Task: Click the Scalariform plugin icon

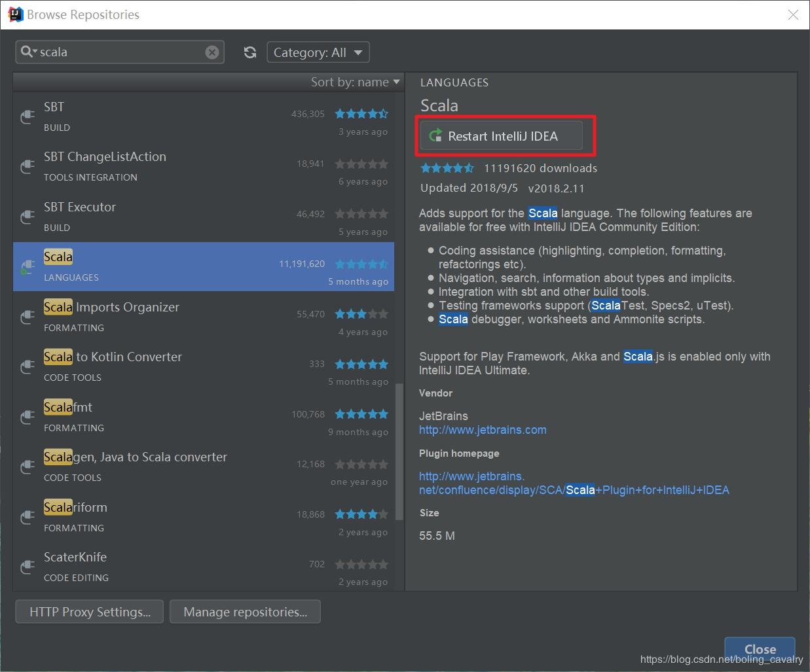Action: (x=28, y=517)
